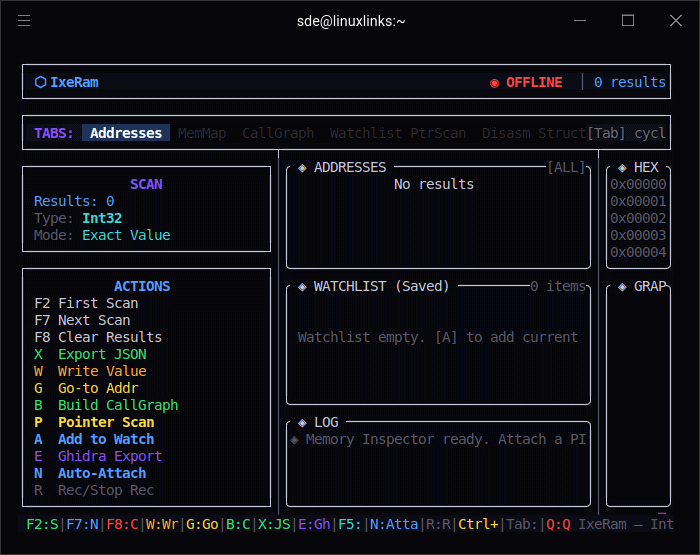Click the IxeRam hexagon logo icon

[40, 82]
